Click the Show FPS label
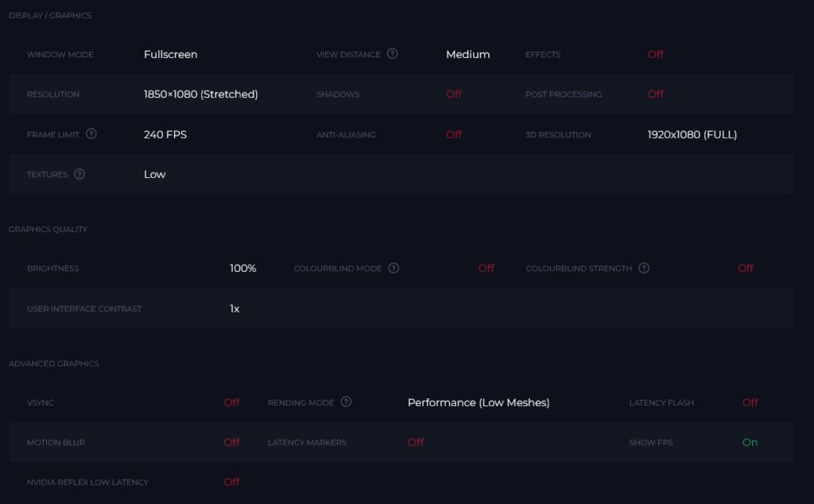Viewport: 814px width, 504px height. (x=651, y=443)
